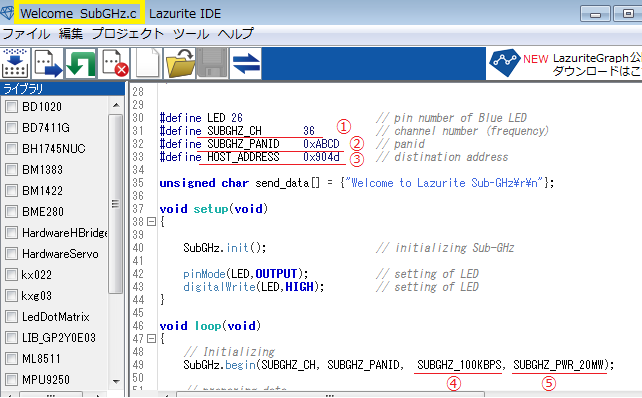The width and height of the screenshot is (642, 398).
Task: Enable the kx022 library checkbox
Action: tap(11, 274)
